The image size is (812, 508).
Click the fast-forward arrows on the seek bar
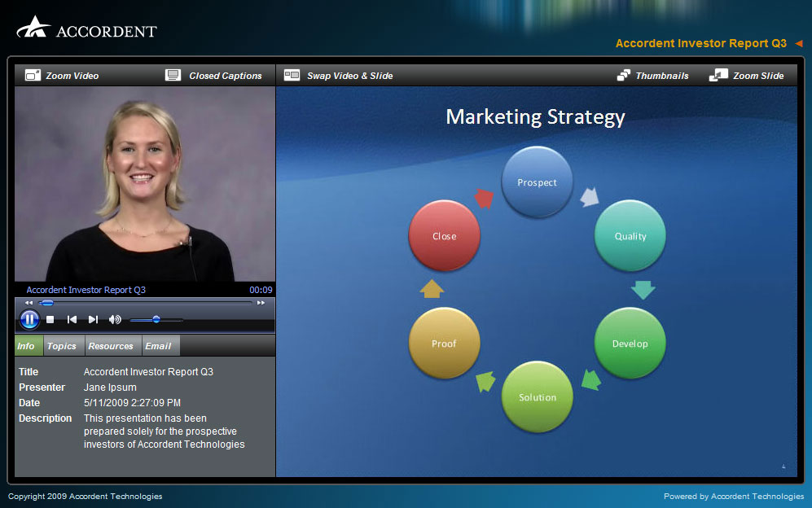[262, 302]
